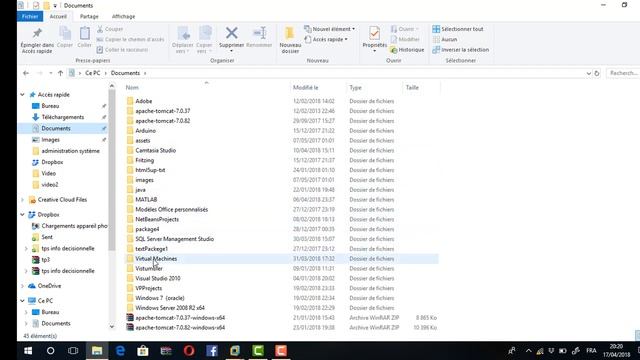Viewport: 640px width, 360px height.
Task: Refresh the Documents folder view
Action: pyautogui.click(x=597, y=73)
